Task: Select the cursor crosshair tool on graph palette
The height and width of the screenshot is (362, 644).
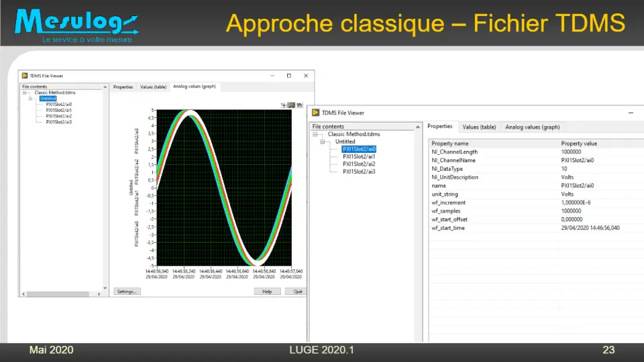Action: pos(284,105)
